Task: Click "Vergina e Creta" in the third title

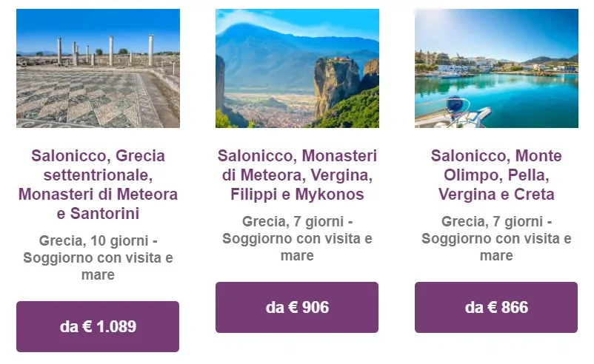Action: [x=496, y=195]
